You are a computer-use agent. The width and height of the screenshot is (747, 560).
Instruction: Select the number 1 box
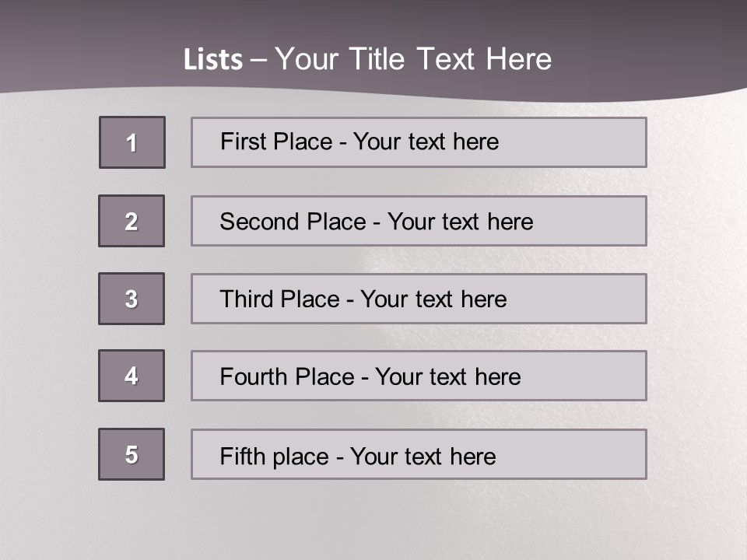click(132, 142)
